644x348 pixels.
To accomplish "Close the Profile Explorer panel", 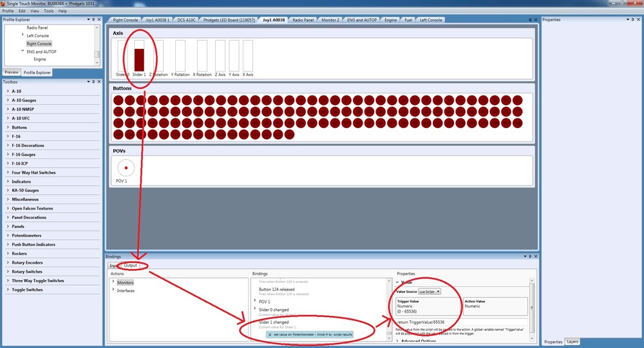I will 99,19.
